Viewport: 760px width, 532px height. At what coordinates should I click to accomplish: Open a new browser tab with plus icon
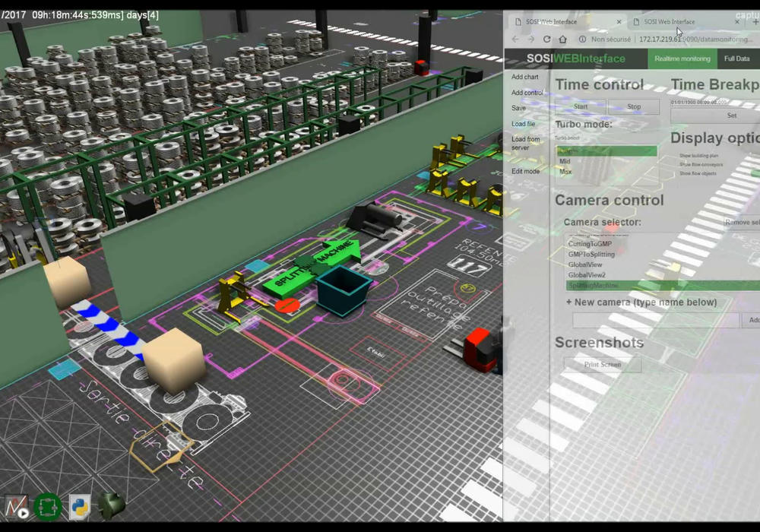tap(755, 22)
